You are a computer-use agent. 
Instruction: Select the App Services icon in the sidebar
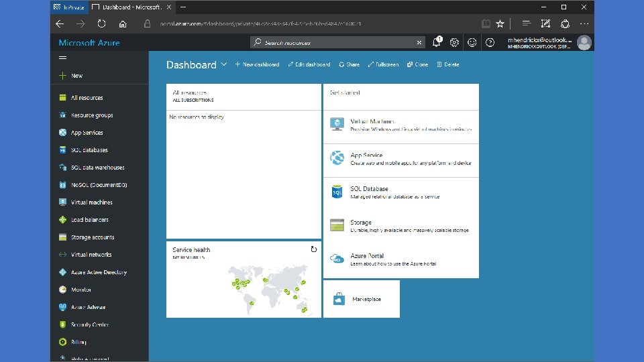click(62, 133)
